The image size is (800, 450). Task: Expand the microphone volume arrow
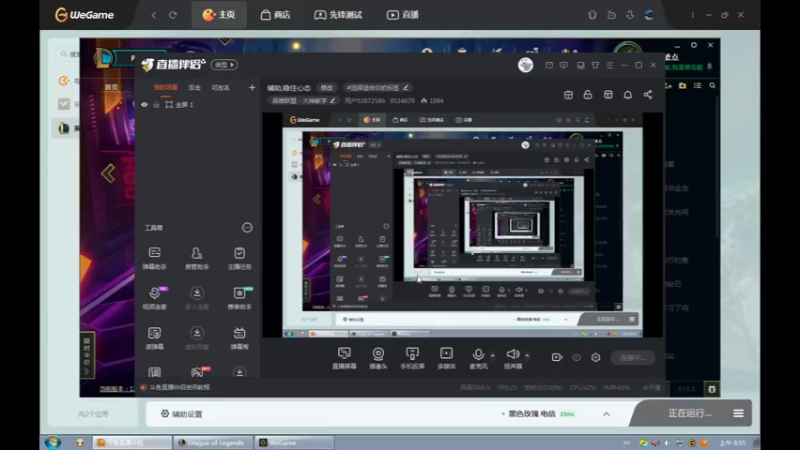coord(492,355)
